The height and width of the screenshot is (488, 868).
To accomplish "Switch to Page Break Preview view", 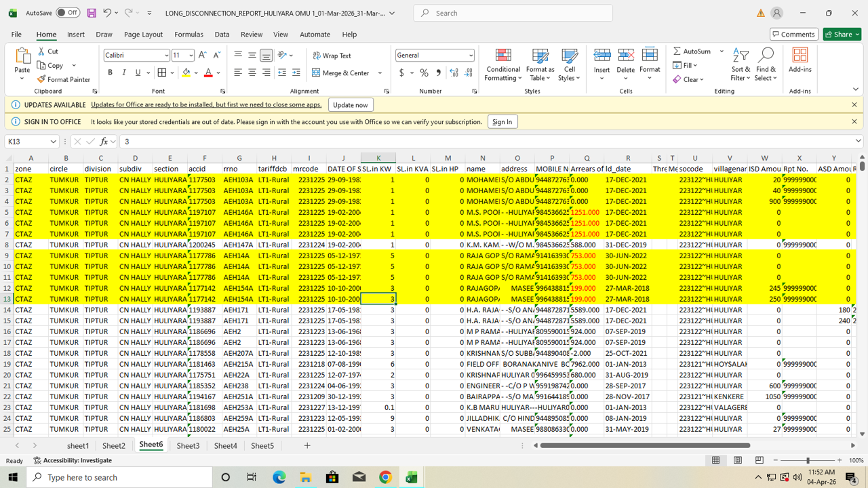I will pyautogui.click(x=759, y=460).
